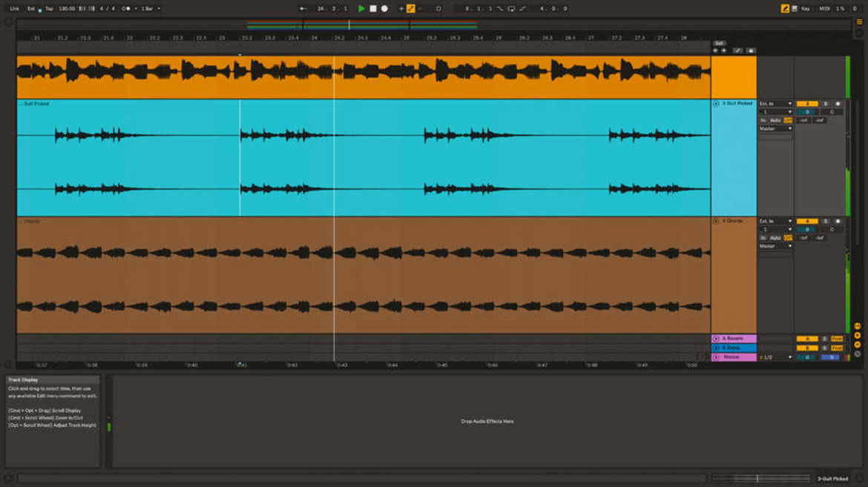
Task: Solo the Guit Picked track
Action: pos(826,104)
